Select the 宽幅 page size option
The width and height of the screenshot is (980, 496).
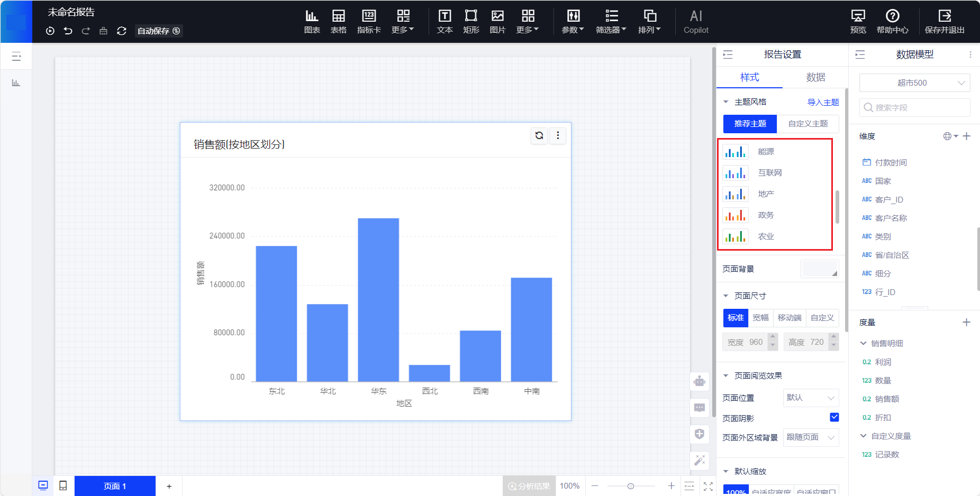(760, 318)
